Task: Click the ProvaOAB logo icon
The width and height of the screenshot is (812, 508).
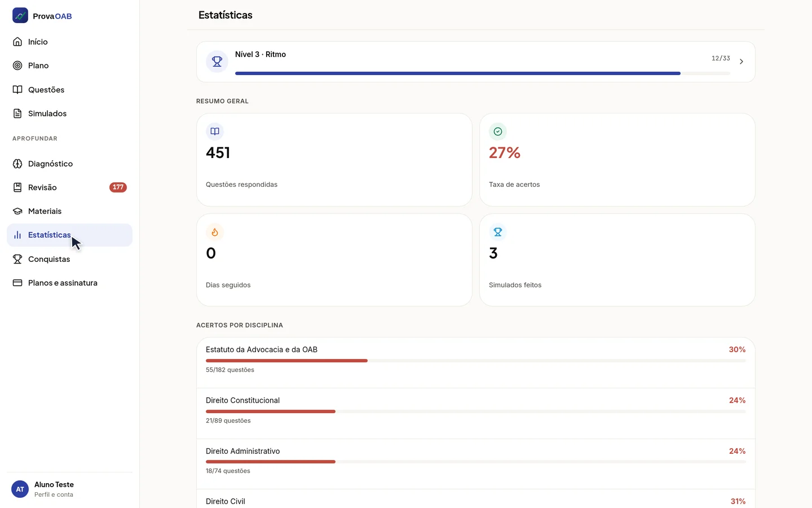Action: (20, 15)
